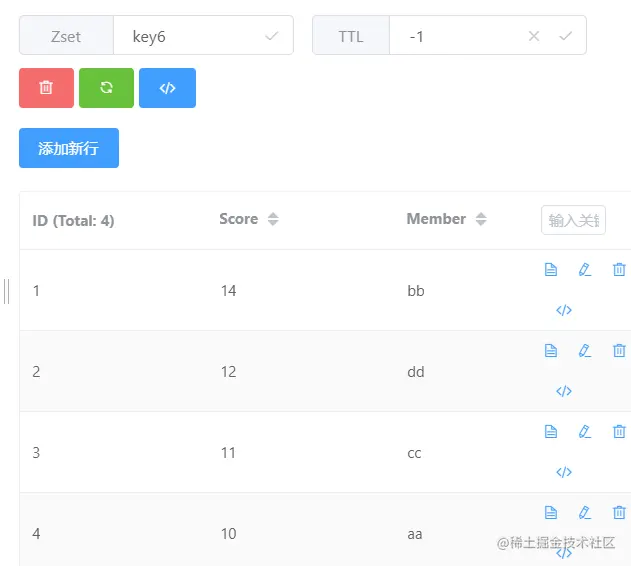Viewport: 631px width, 566px height.
Task: Click the key name field key6
Action: tap(189, 36)
